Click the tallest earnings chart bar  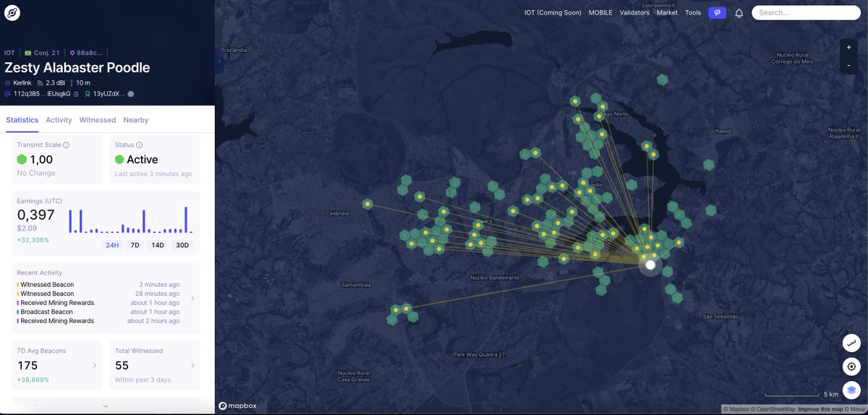pyautogui.click(x=186, y=220)
